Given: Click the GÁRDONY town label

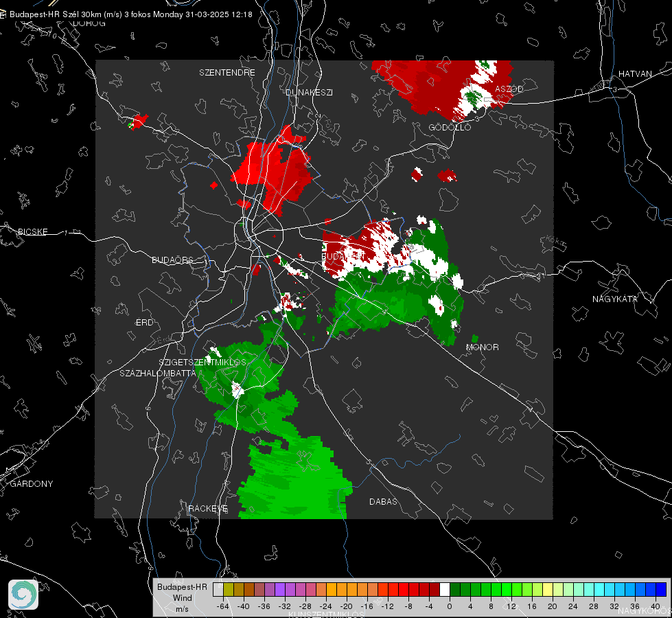Looking at the screenshot, I should pyautogui.click(x=32, y=484).
